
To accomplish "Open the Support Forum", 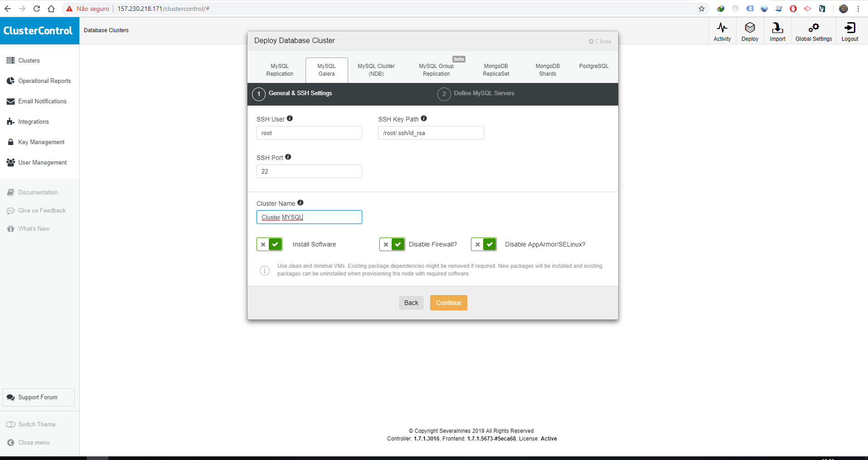I will [x=38, y=397].
